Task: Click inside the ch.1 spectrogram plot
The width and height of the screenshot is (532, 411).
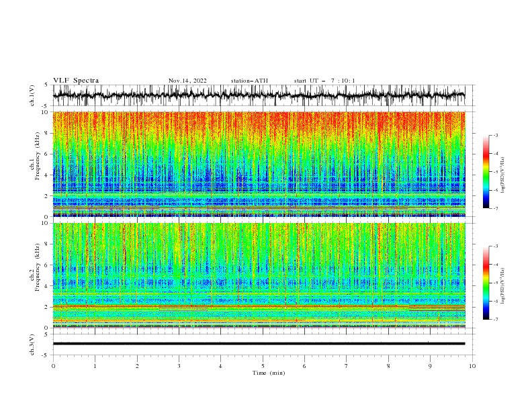Action: 259,164
